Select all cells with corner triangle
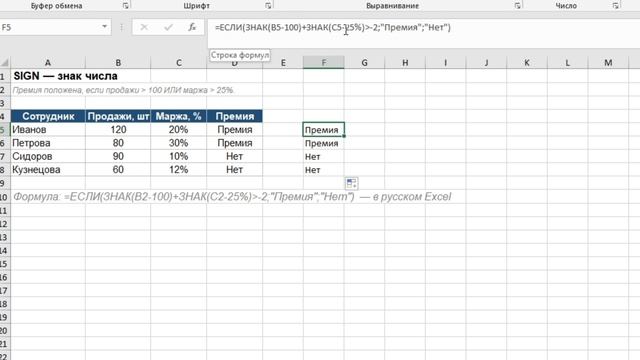The width and height of the screenshot is (640, 360). point(4,62)
